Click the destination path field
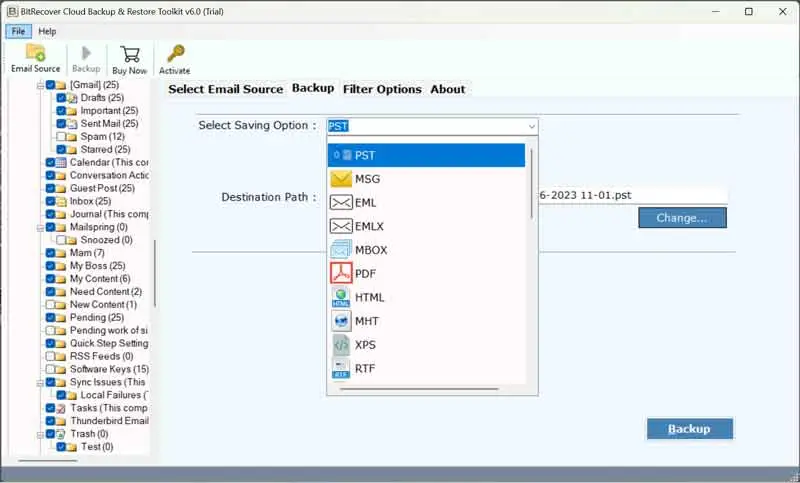Image resolution: width=800 pixels, height=483 pixels. 633,195
